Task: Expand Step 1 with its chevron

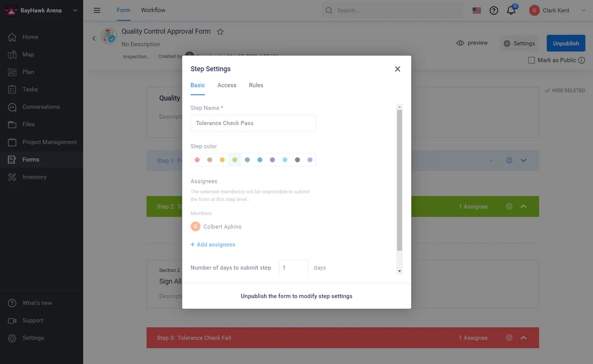Action: point(524,160)
